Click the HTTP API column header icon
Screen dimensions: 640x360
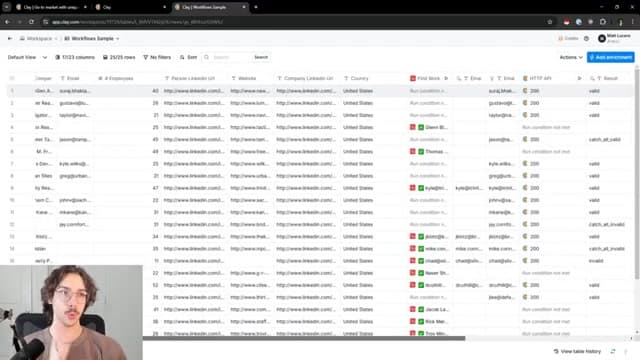click(x=525, y=78)
